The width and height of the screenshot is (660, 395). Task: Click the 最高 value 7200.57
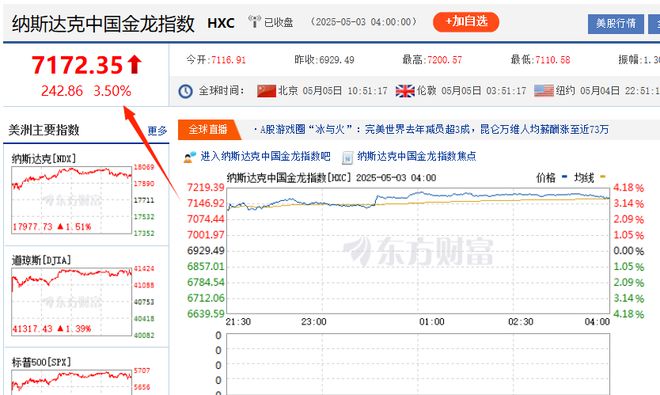point(444,60)
